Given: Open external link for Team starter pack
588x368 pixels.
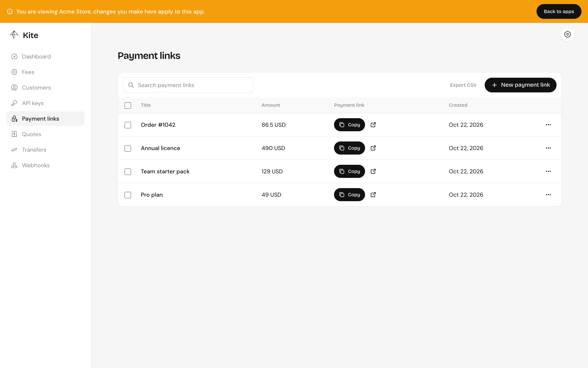Looking at the screenshot, I should pos(373,171).
